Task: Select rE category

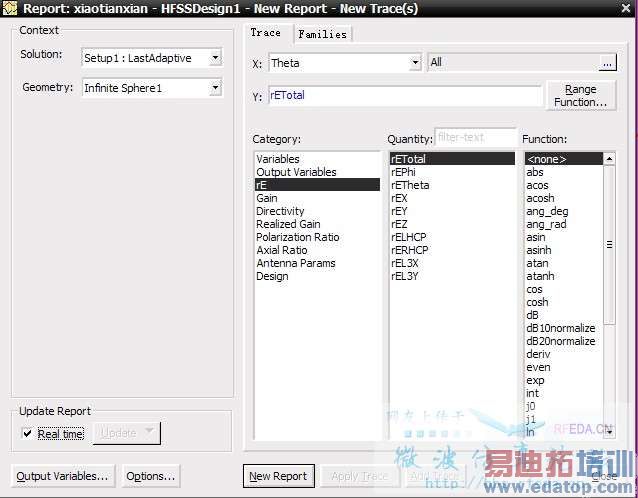Action: (317, 185)
